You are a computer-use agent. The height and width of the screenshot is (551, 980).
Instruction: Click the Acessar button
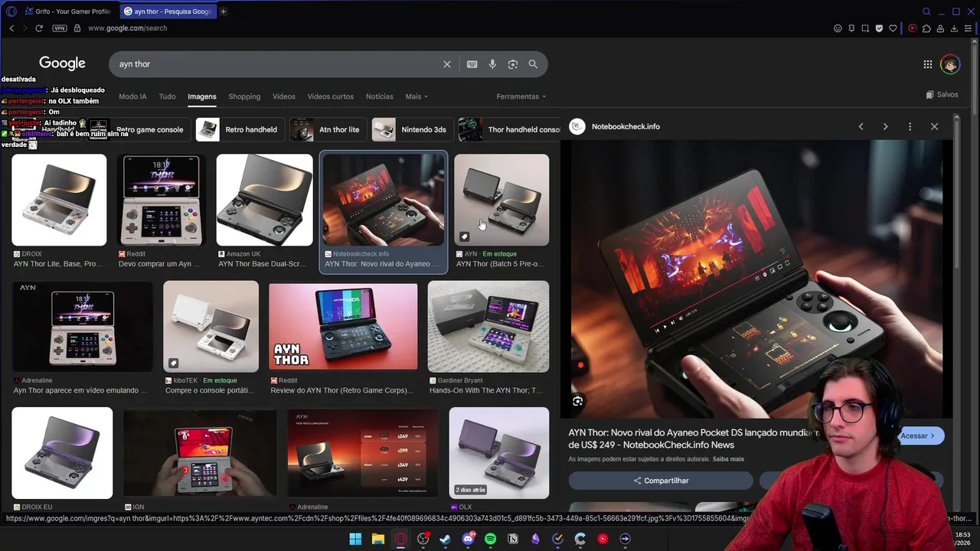(918, 435)
